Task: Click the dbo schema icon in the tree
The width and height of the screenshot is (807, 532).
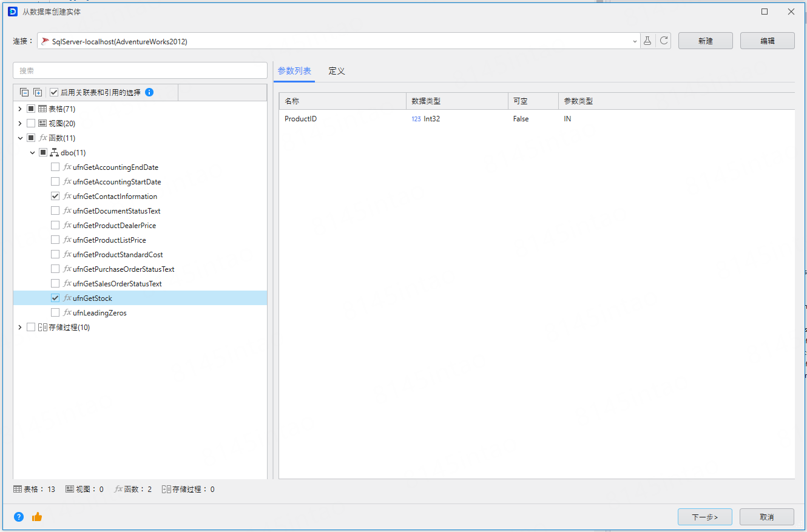Action: pyautogui.click(x=54, y=153)
